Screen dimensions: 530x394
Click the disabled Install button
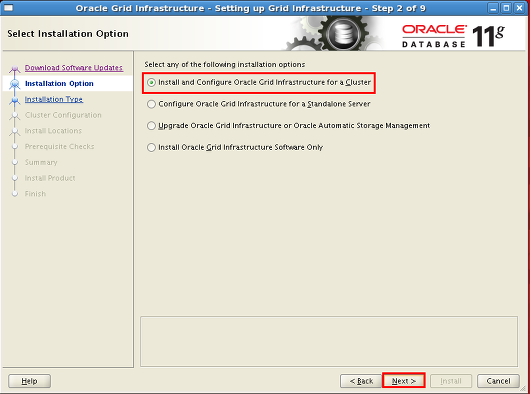click(451, 381)
